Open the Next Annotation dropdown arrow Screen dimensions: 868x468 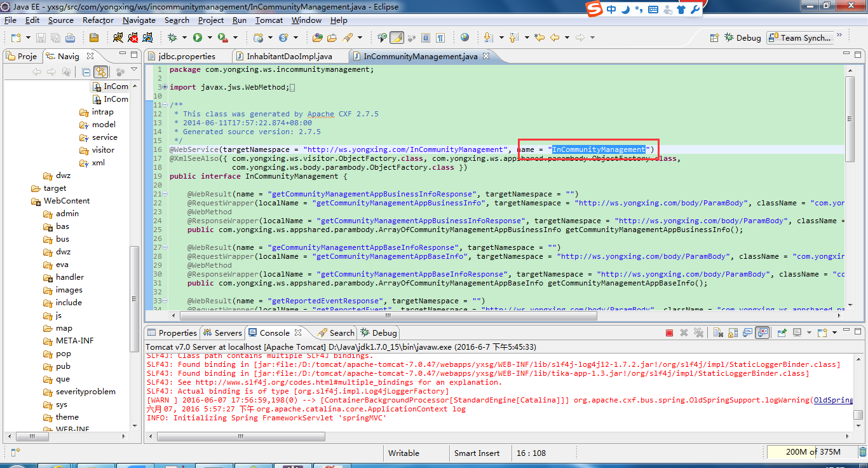501,38
